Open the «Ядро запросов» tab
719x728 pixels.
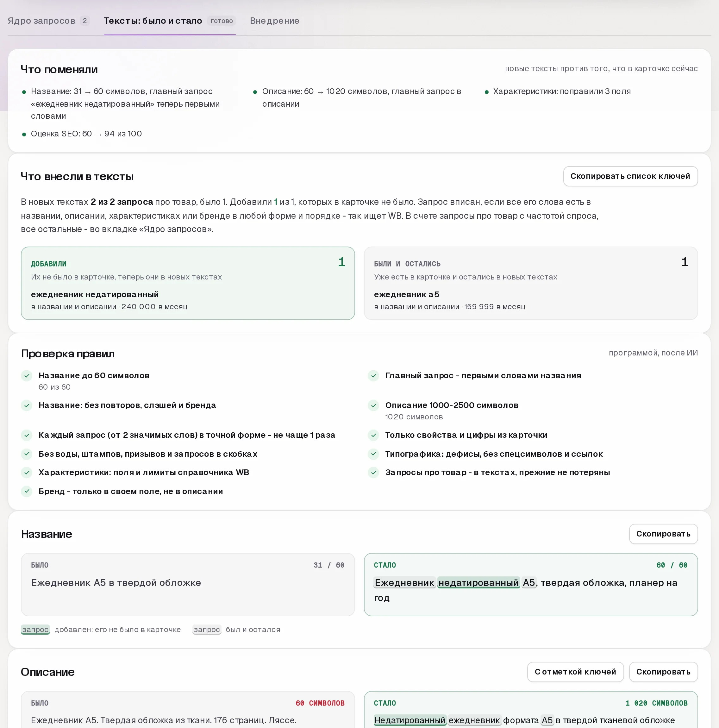(x=48, y=21)
